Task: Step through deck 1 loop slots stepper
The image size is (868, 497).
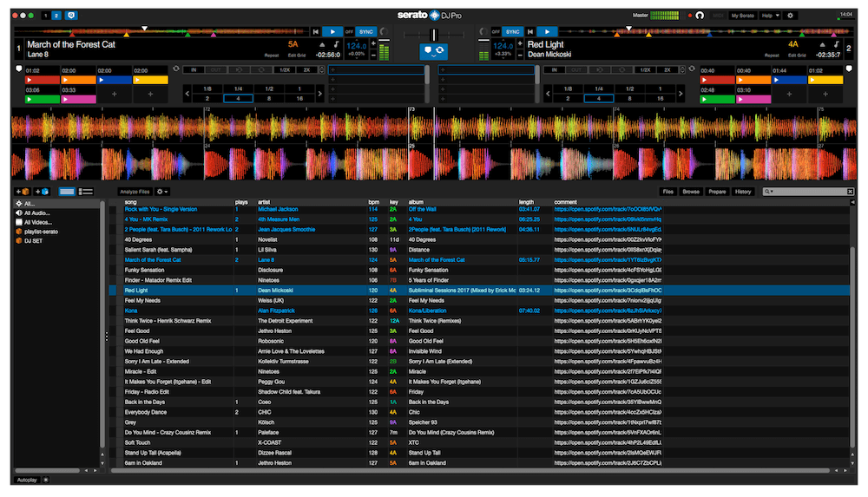Action: coord(322,69)
